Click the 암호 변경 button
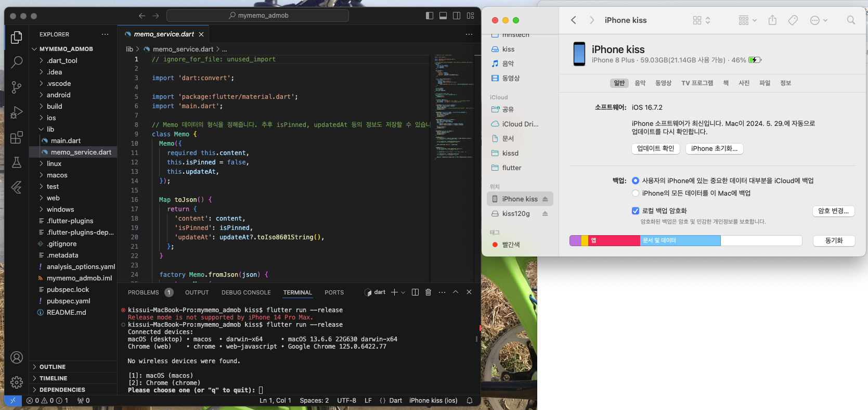This screenshot has width=868, height=410. (834, 211)
